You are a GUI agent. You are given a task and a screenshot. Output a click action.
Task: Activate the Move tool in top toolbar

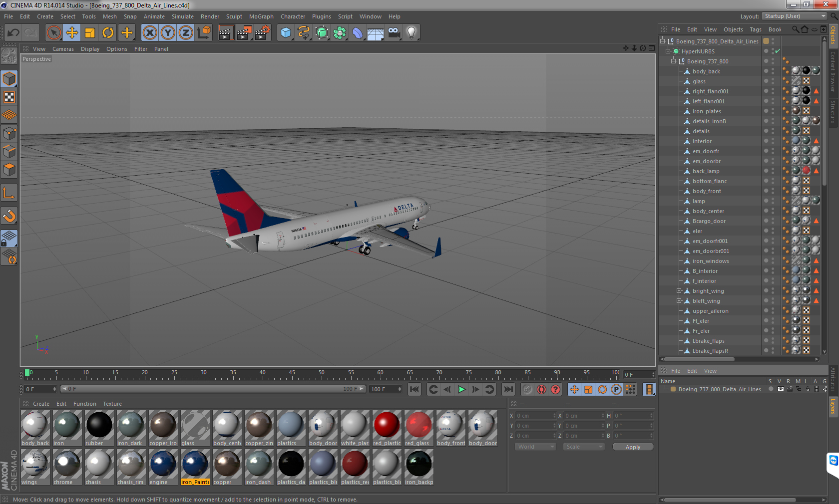point(72,33)
